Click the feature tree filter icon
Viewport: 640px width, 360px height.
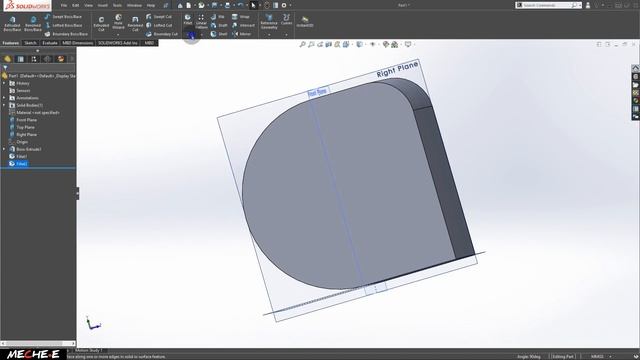point(5,68)
